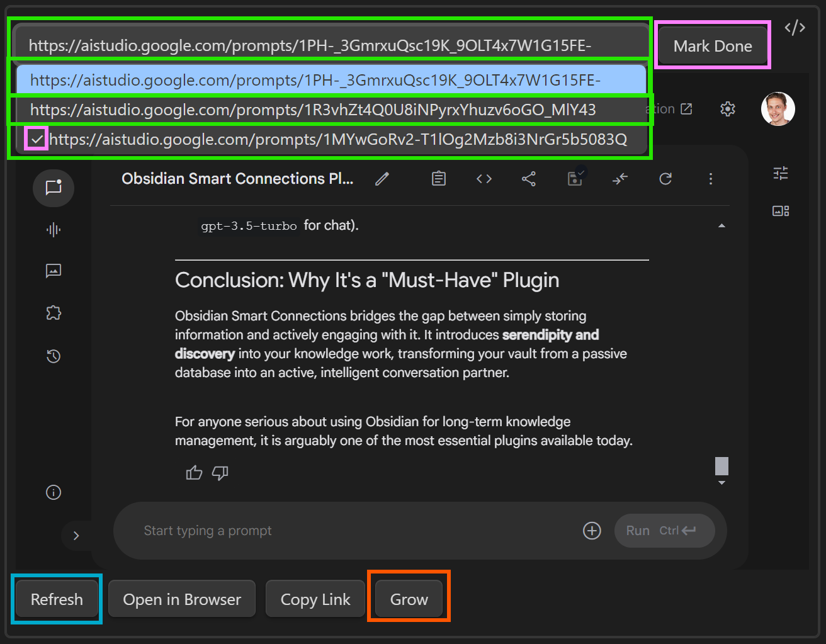Open the Get code angle-brackets icon in toolbar
The width and height of the screenshot is (826, 644).
point(484,179)
